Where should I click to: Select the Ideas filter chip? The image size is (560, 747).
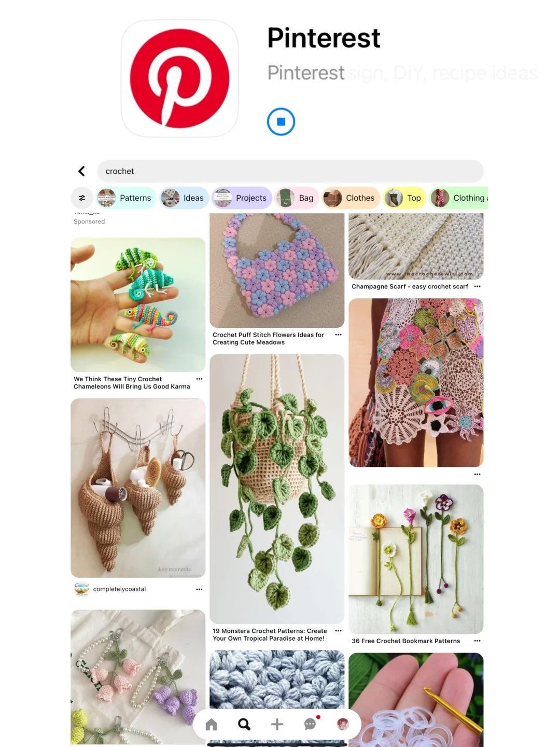(184, 198)
